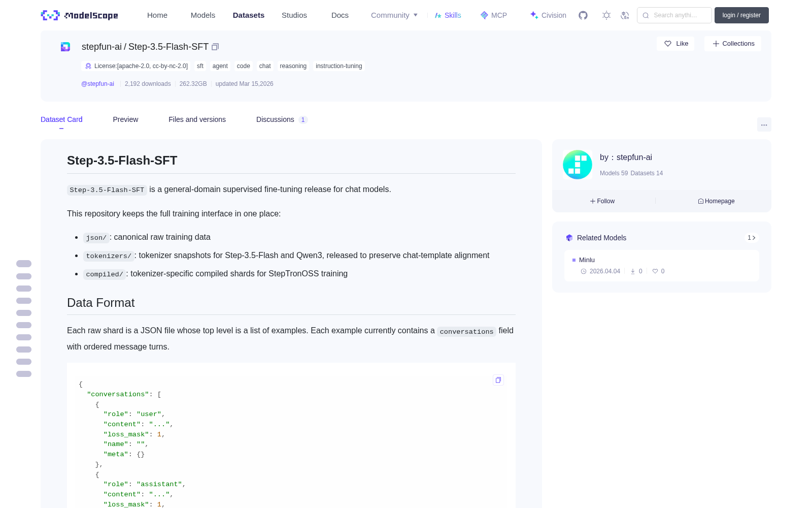This screenshot has height=508, width=812.
Task: Click the License apache-2.0 tag
Action: click(136, 66)
